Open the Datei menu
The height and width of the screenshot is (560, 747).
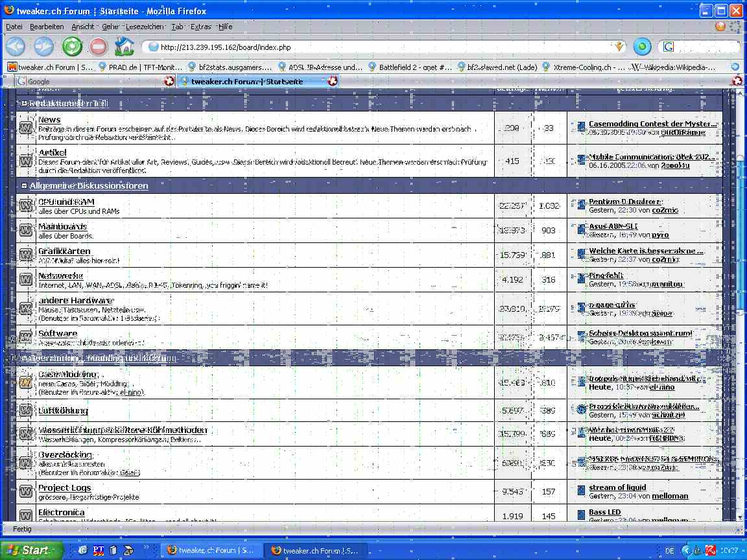(x=14, y=27)
